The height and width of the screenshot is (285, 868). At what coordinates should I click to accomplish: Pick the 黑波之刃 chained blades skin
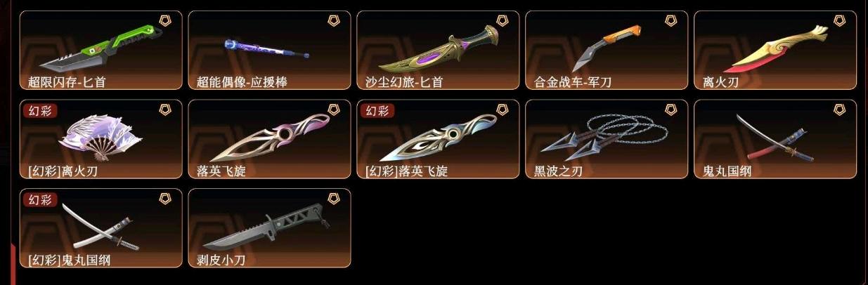(607, 139)
